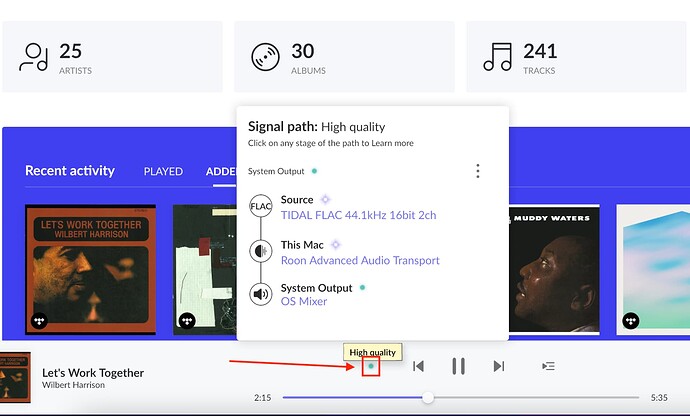Pause the current track
Viewport: 690px width, 416px height.
coord(459,366)
